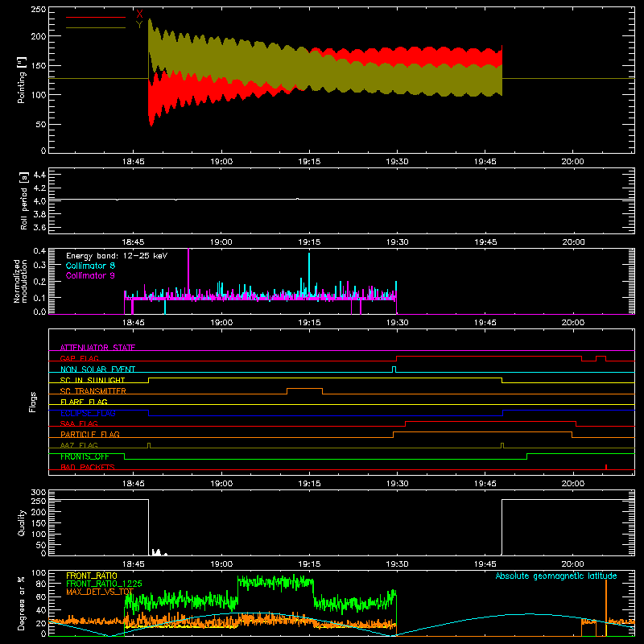The width and height of the screenshot is (644, 644).
Task: Click the 18:45 tick under the Pointing plot
Action: (133, 162)
